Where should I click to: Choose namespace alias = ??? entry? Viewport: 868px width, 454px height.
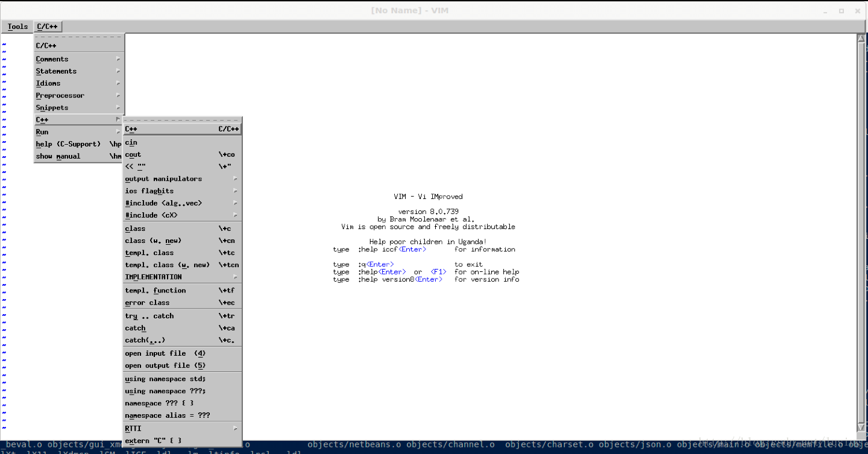coord(182,415)
